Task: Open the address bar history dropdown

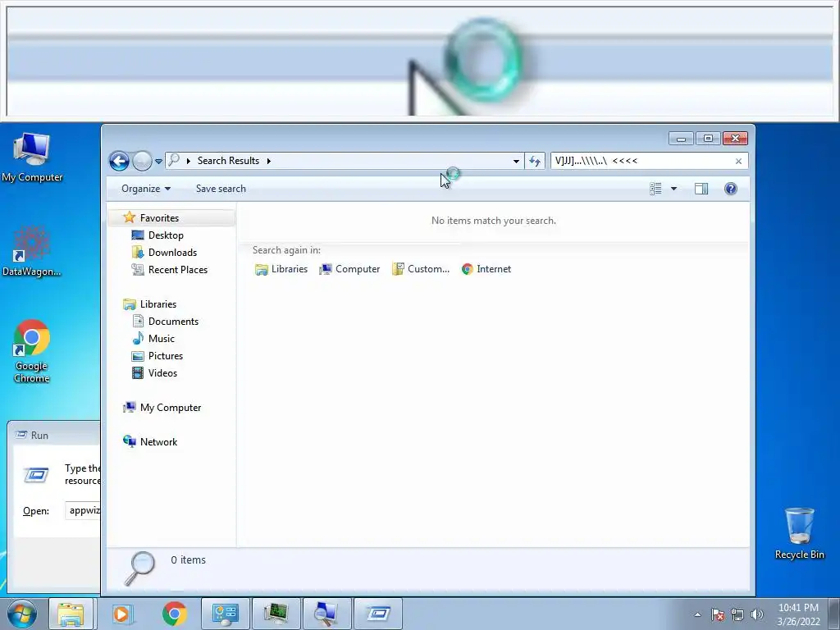Action: pos(516,161)
